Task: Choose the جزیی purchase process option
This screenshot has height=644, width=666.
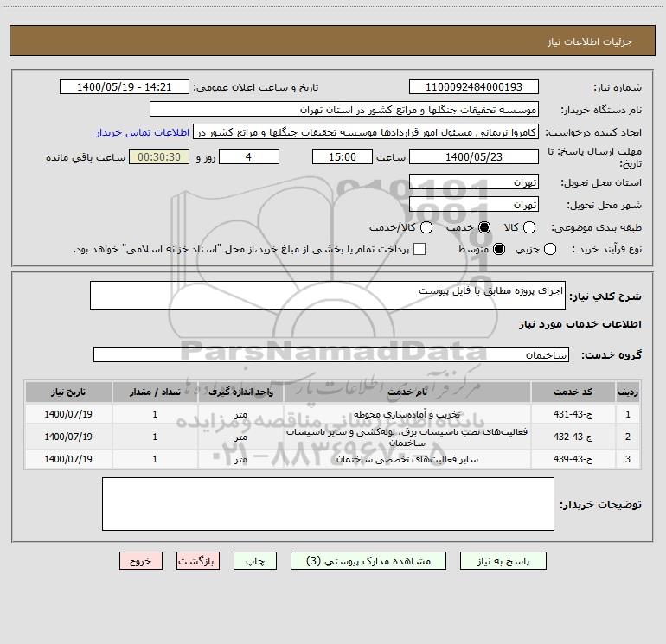Action: pos(549,249)
